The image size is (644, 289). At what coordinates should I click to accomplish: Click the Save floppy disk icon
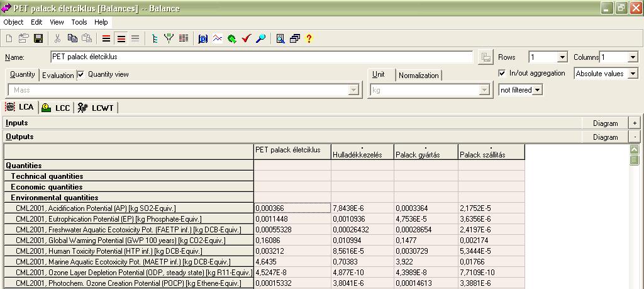click(x=38, y=38)
